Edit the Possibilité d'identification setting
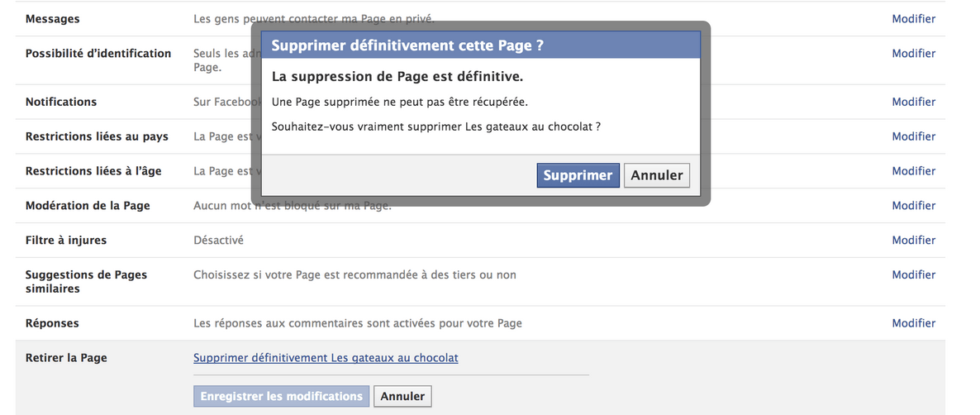The height and width of the screenshot is (415, 980). tap(913, 53)
